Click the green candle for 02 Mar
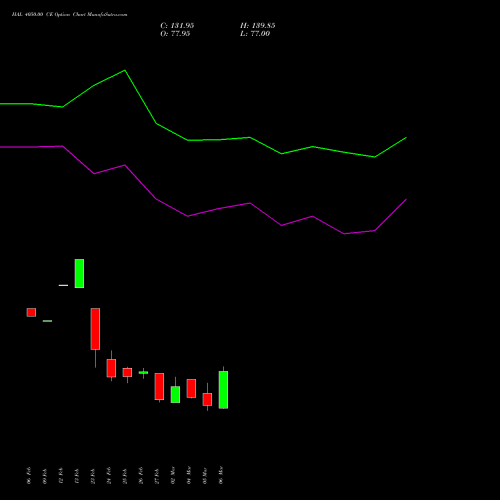 coord(175,394)
